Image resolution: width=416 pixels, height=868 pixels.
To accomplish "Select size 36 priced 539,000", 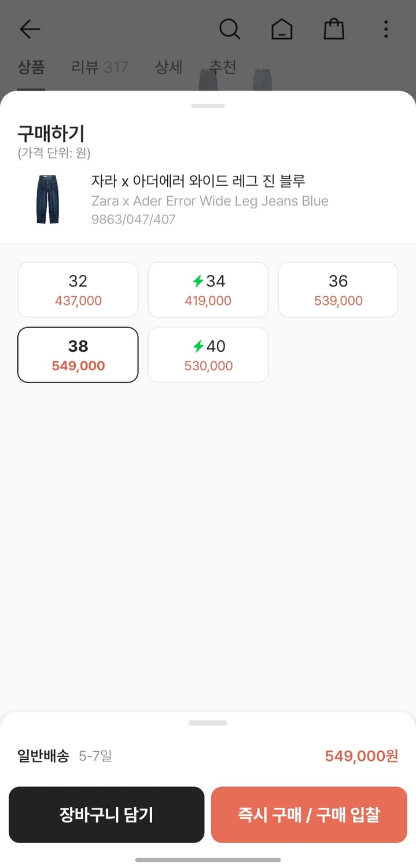I will click(338, 290).
